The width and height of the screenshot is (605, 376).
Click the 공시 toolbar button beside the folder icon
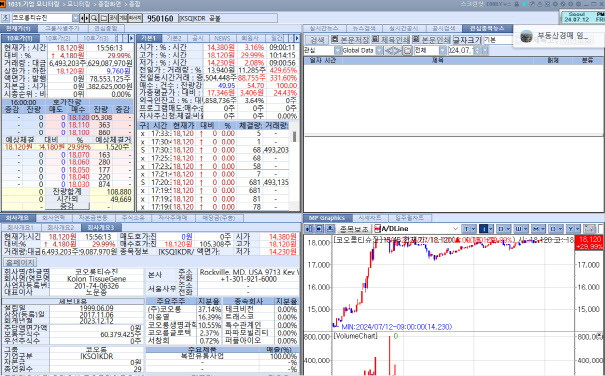tap(113, 18)
